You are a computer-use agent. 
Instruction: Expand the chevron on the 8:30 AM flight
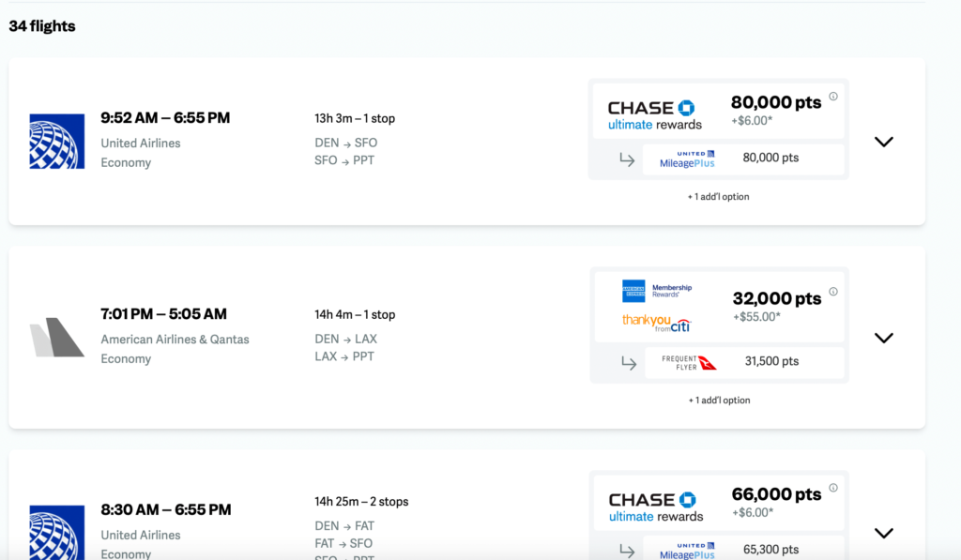[x=883, y=532]
